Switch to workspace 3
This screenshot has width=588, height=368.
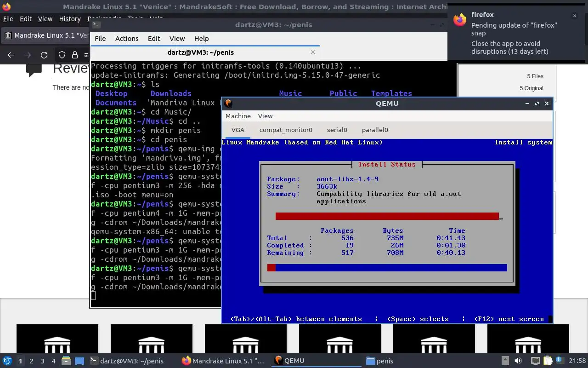pyautogui.click(x=43, y=361)
